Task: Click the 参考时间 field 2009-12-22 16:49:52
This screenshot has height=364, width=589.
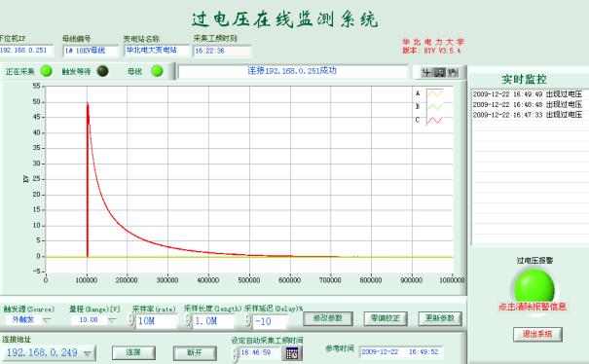Action: click(400, 352)
